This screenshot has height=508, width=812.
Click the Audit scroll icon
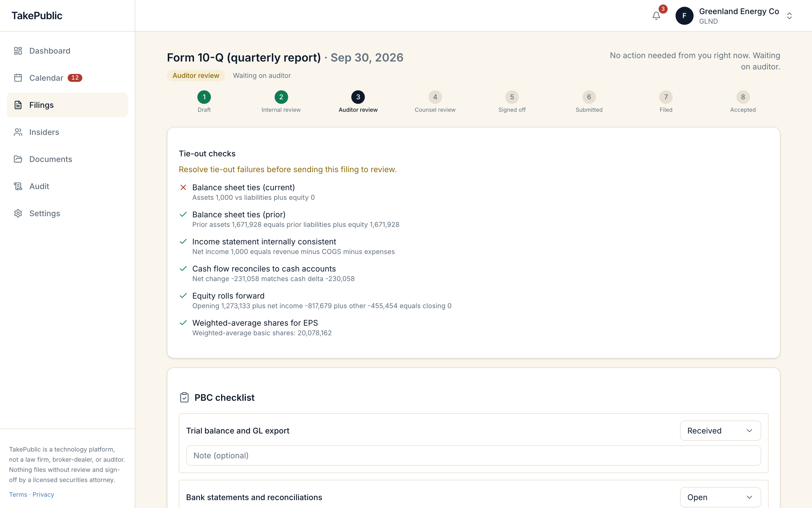tap(18, 186)
